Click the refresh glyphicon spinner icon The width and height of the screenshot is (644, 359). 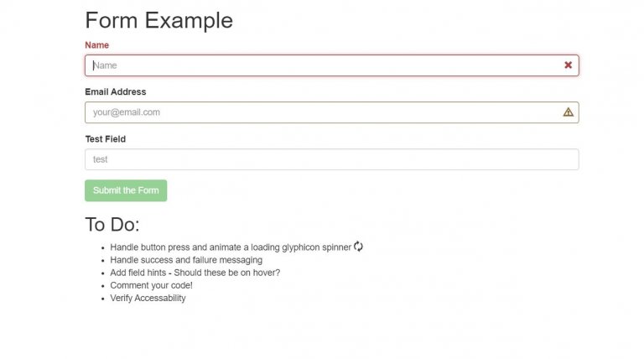(358, 247)
